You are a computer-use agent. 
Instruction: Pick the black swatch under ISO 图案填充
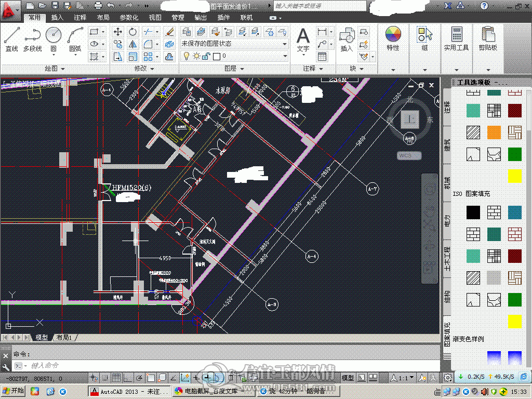pos(473,212)
